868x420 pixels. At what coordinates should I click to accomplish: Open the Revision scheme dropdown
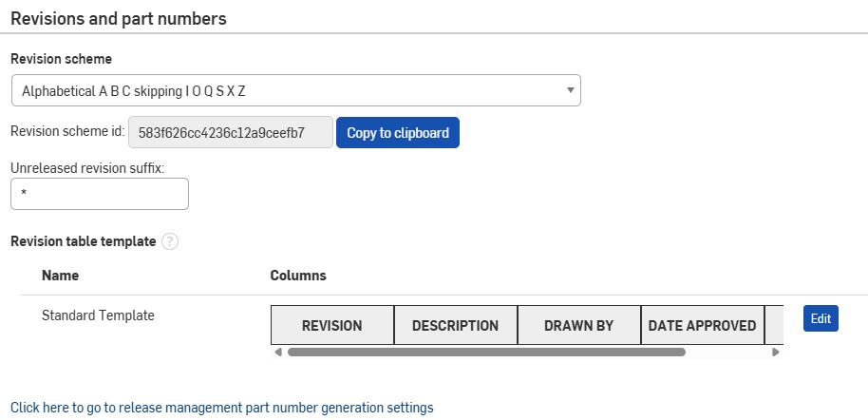(x=294, y=90)
